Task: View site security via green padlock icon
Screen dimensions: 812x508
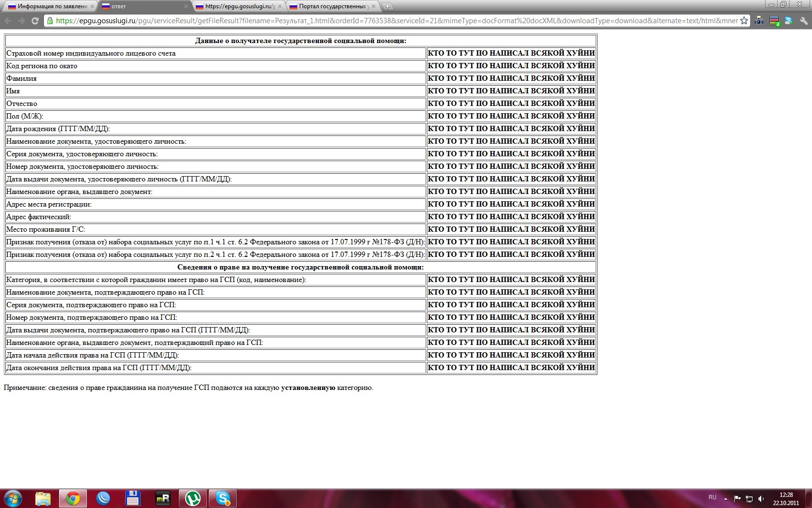Action: pos(50,21)
